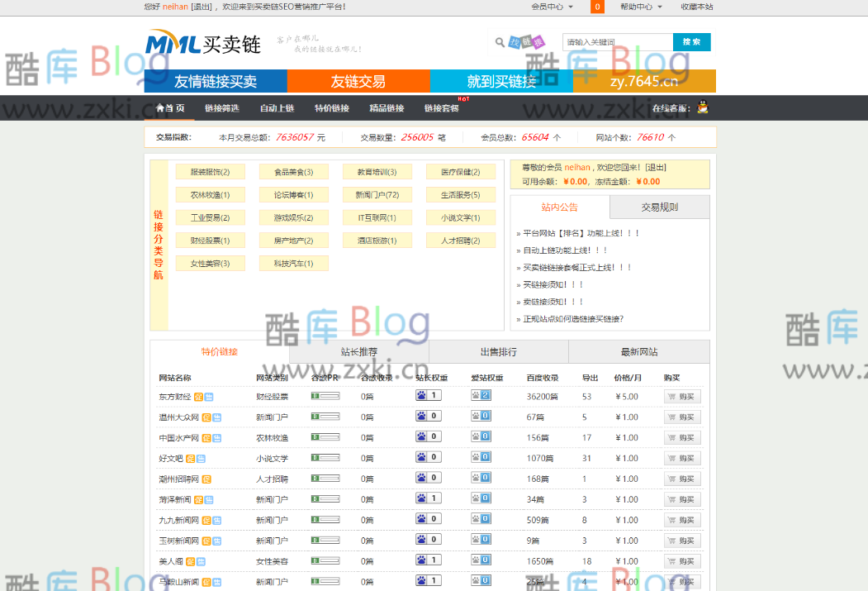868x591 pixels.
Task: Click the Google PR bar for 中国水产网
Action: click(x=325, y=436)
